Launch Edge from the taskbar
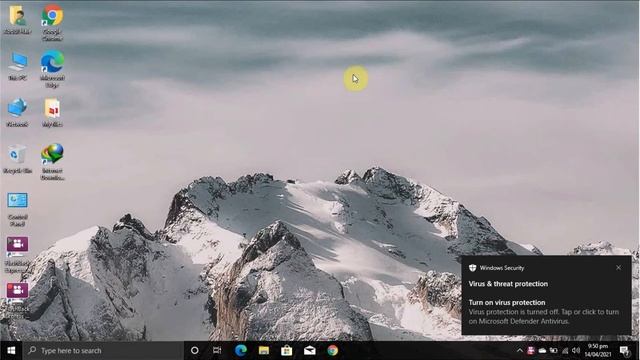This screenshot has width=640, height=360. coord(241,350)
